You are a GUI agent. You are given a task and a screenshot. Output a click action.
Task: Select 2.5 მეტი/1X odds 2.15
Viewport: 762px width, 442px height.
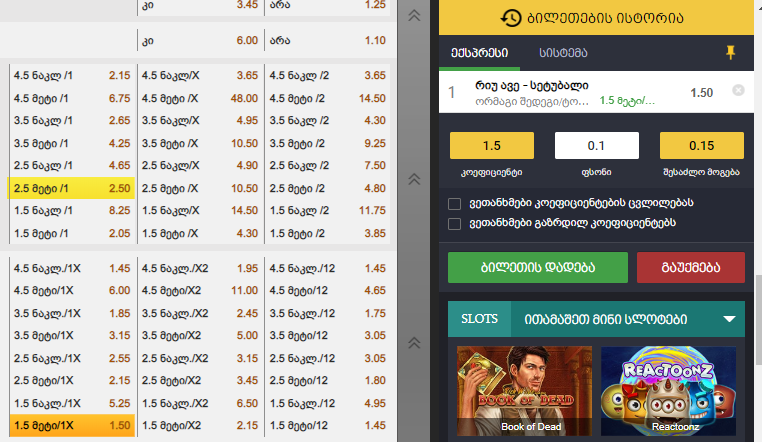[71, 381]
